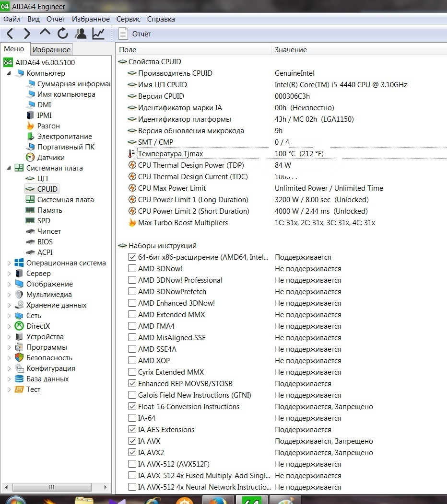Open Суммарная информация page
This screenshot has width=447, height=504.
pyautogui.click(x=69, y=83)
